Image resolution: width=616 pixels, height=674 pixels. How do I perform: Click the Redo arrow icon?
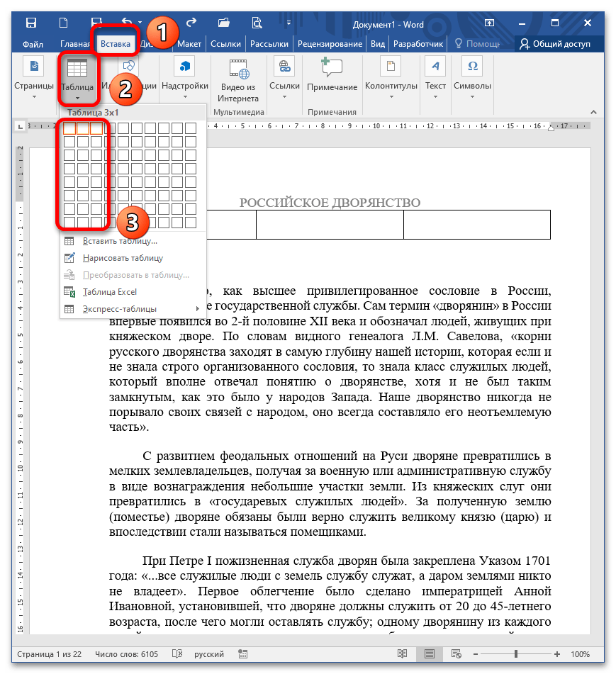[x=191, y=23]
